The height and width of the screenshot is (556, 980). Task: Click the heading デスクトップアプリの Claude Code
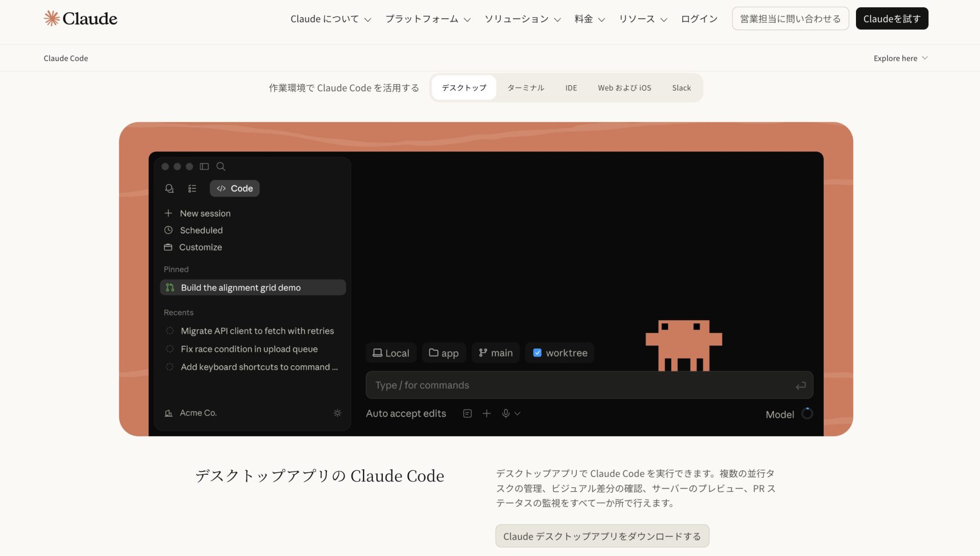320,476
